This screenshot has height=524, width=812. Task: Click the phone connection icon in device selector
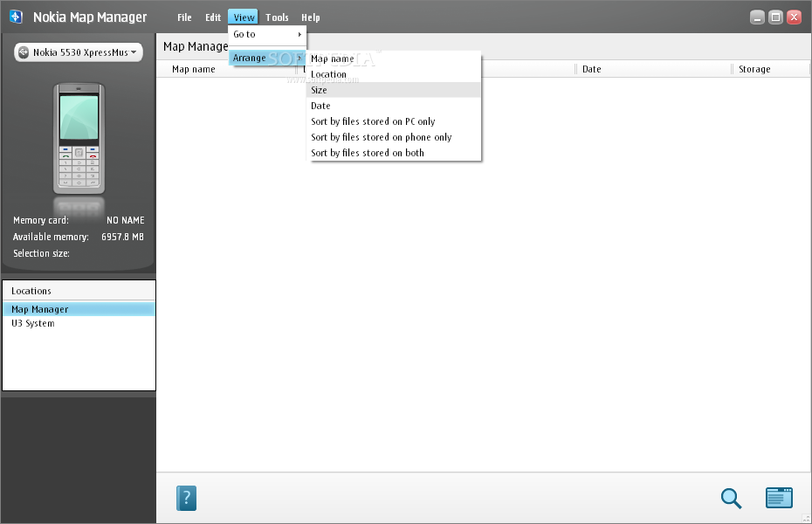pyautogui.click(x=24, y=52)
